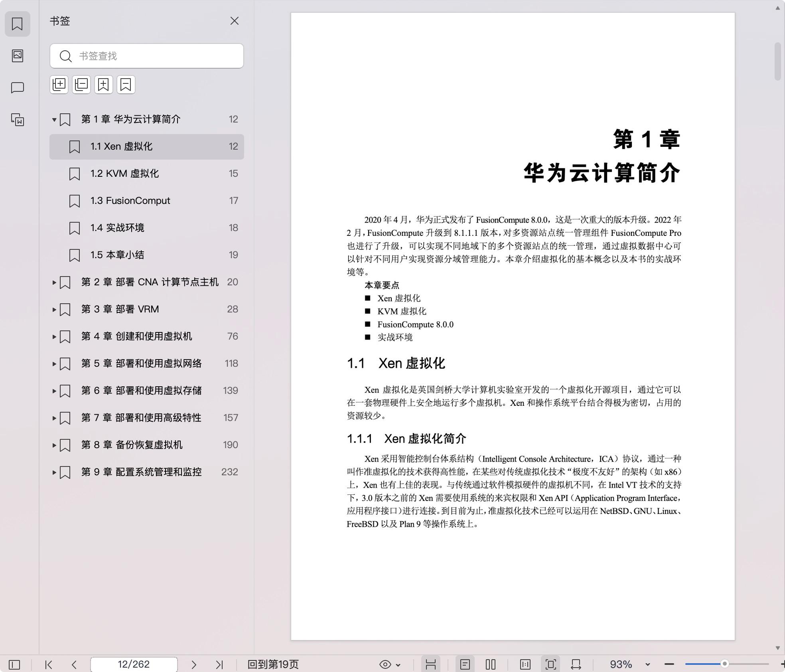Delete selected bookmark icon
This screenshot has height=672, width=785.
click(126, 85)
